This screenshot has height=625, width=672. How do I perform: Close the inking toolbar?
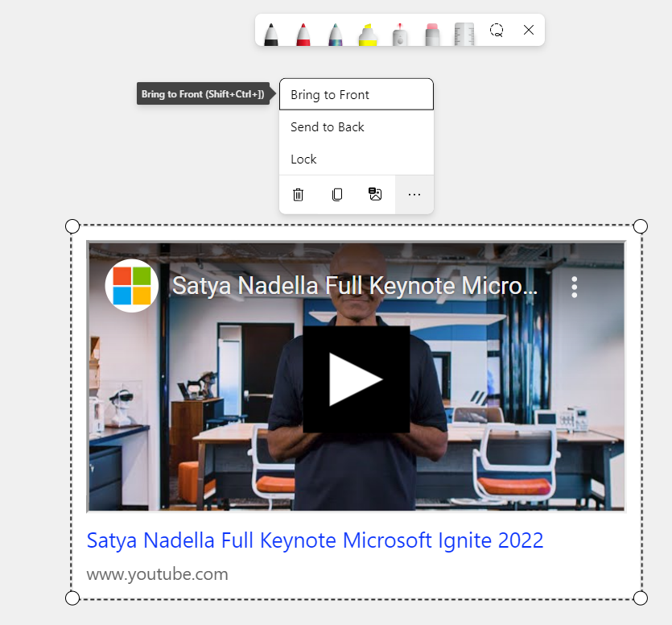pyautogui.click(x=529, y=30)
